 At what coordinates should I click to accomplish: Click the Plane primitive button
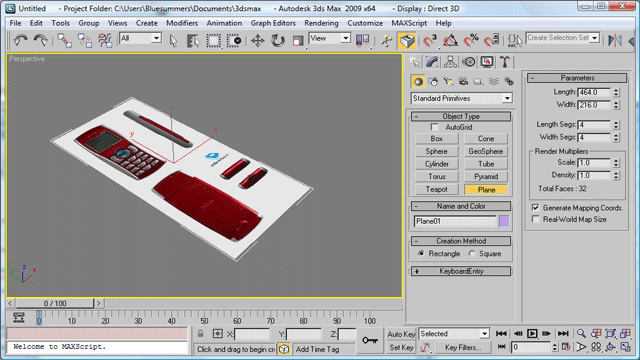click(486, 190)
